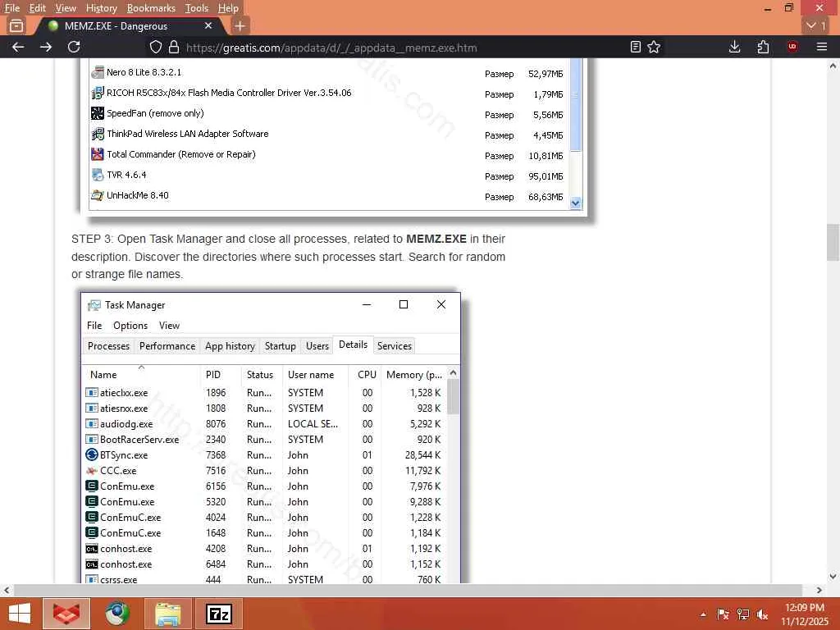Open a new tab with plus button
The height and width of the screenshot is (630, 840).
coord(240,25)
